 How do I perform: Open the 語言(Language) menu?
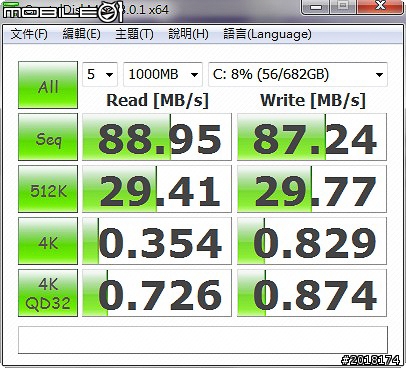pos(267,34)
